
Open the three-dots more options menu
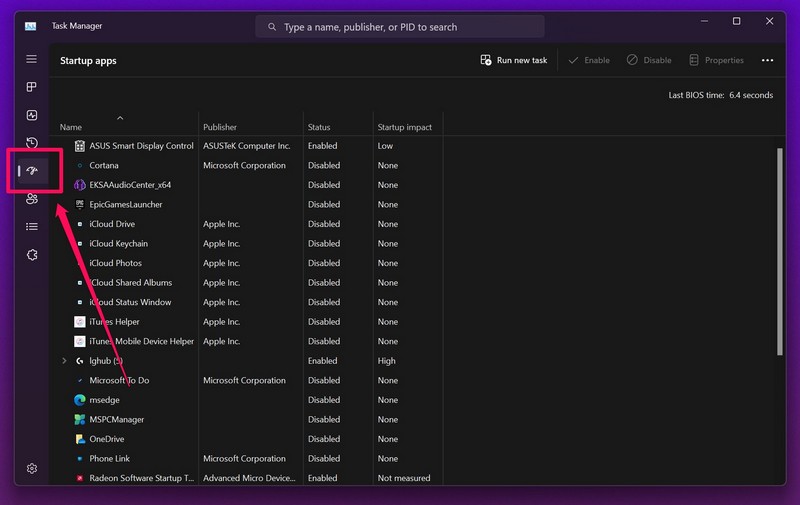click(767, 60)
